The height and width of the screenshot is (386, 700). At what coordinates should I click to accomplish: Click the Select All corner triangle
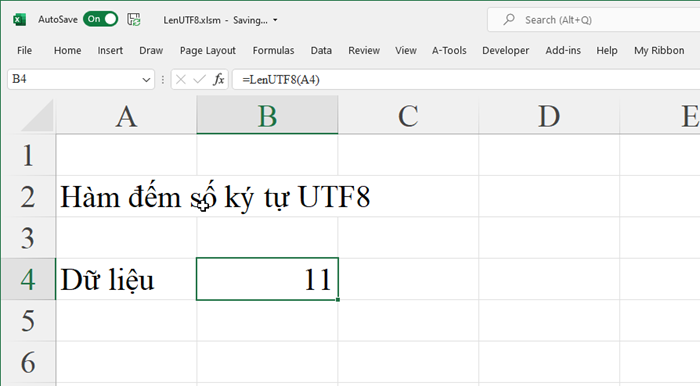(x=38, y=116)
